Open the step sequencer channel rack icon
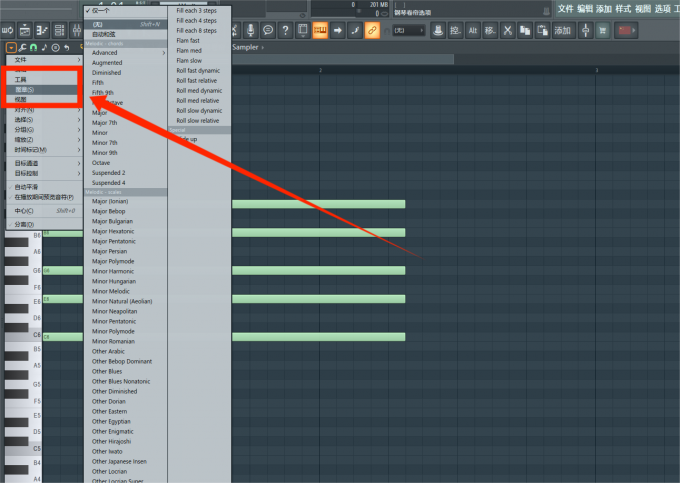Screen dimensions: 680x483 point(42,30)
